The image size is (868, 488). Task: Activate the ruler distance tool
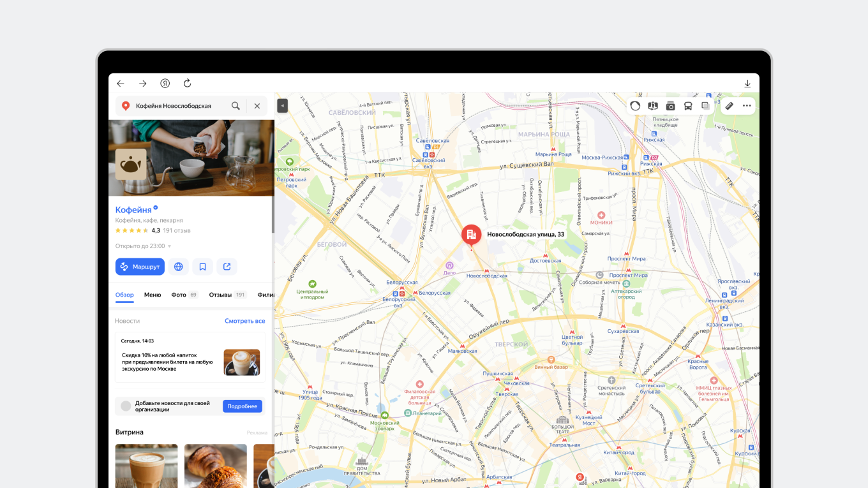point(730,106)
